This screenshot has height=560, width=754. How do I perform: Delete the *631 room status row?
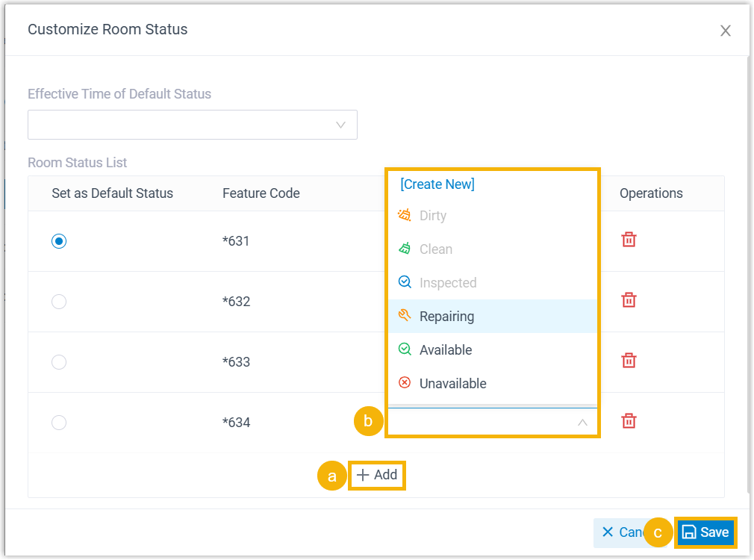[629, 240]
